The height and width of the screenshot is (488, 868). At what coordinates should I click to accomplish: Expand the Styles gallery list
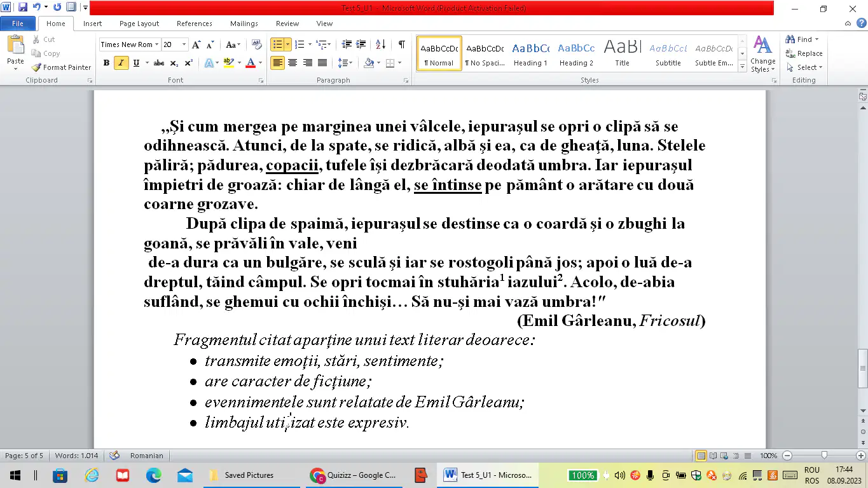742,67
